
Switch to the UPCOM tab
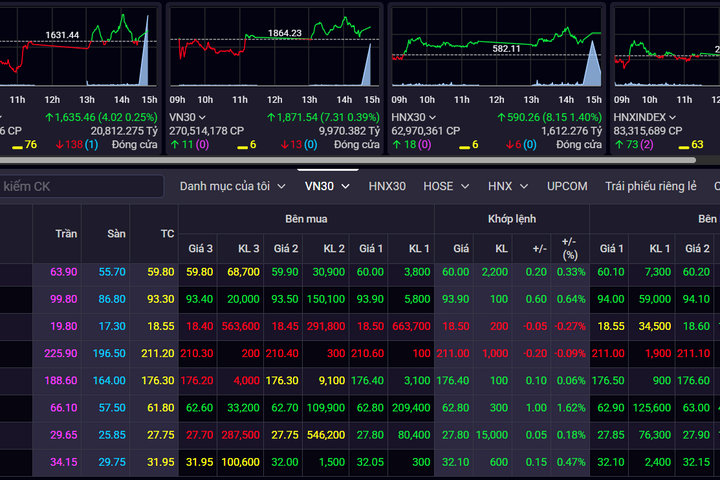click(567, 186)
